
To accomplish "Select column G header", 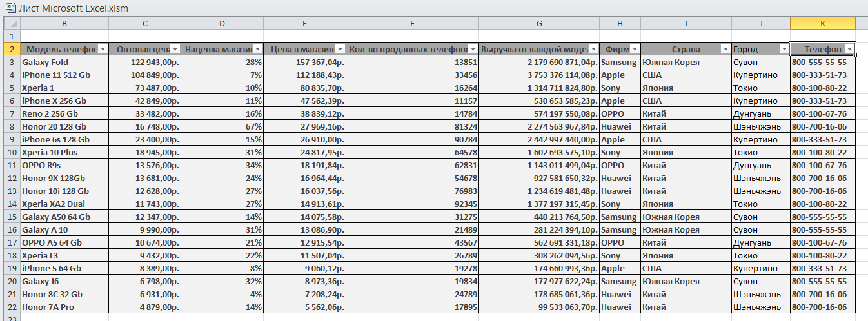I will [x=539, y=23].
